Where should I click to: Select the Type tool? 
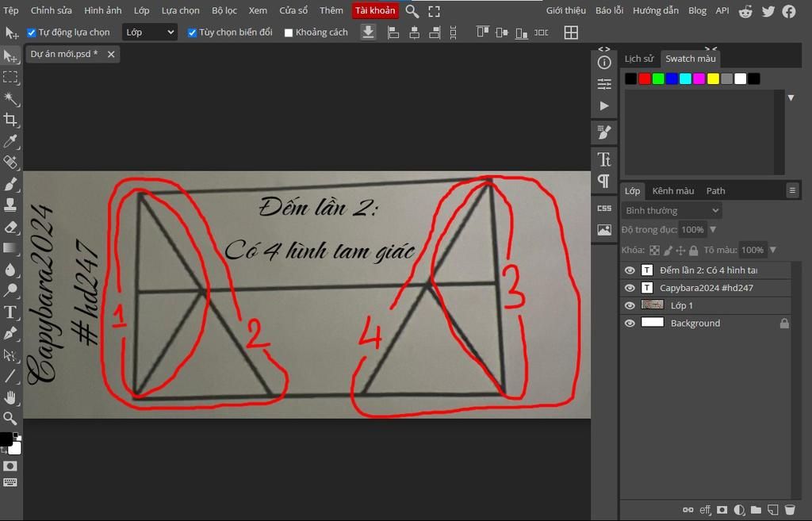[10, 312]
